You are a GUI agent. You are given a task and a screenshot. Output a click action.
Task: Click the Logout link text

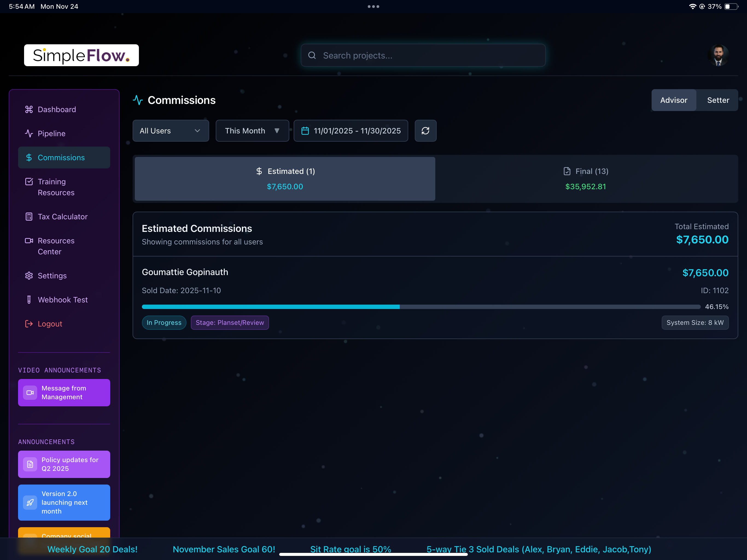point(50,323)
